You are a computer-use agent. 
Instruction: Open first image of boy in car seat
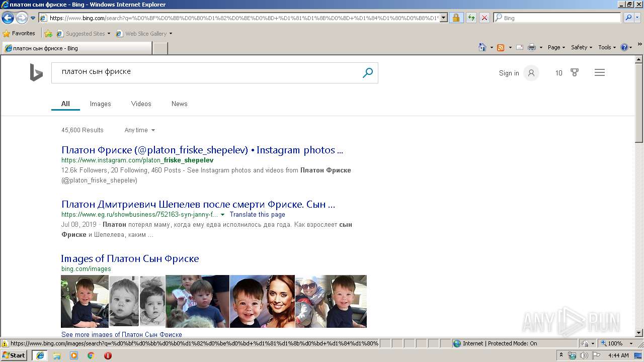pyautogui.click(x=85, y=301)
